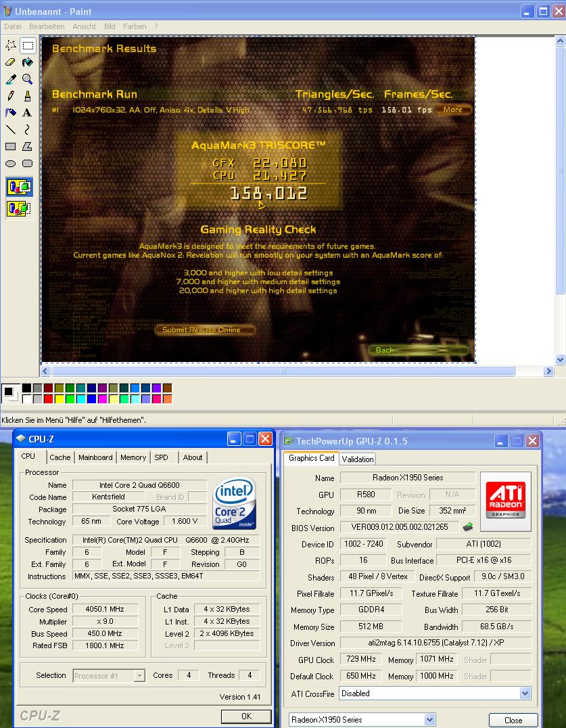Viewport: 566px width, 728px height.
Task: Open the Memory tab in CPU-Z
Action: [133, 457]
